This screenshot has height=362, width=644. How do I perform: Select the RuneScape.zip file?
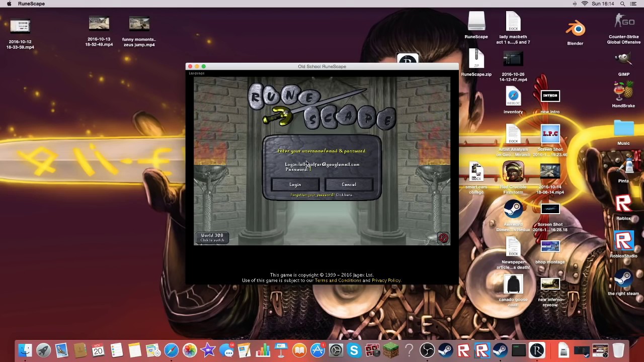476,62
